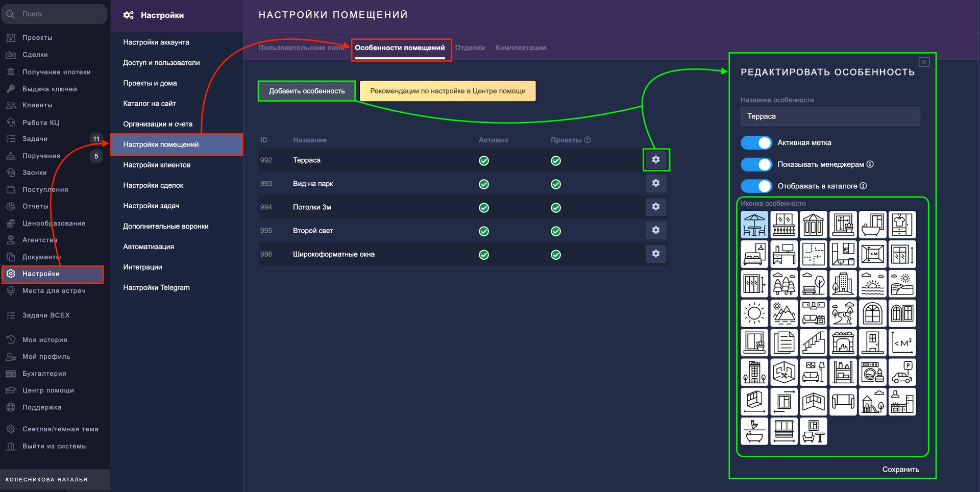
Task: Open settings gear for Терраса row
Action: point(656,160)
